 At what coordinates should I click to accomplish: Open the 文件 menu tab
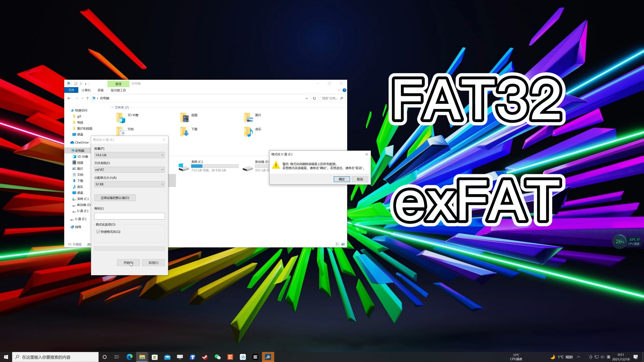pyautogui.click(x=71, y=90)
